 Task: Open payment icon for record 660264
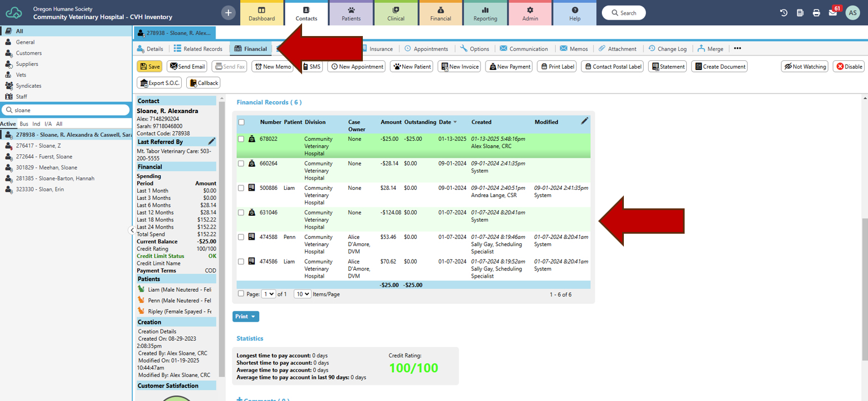tap(251, 163)
